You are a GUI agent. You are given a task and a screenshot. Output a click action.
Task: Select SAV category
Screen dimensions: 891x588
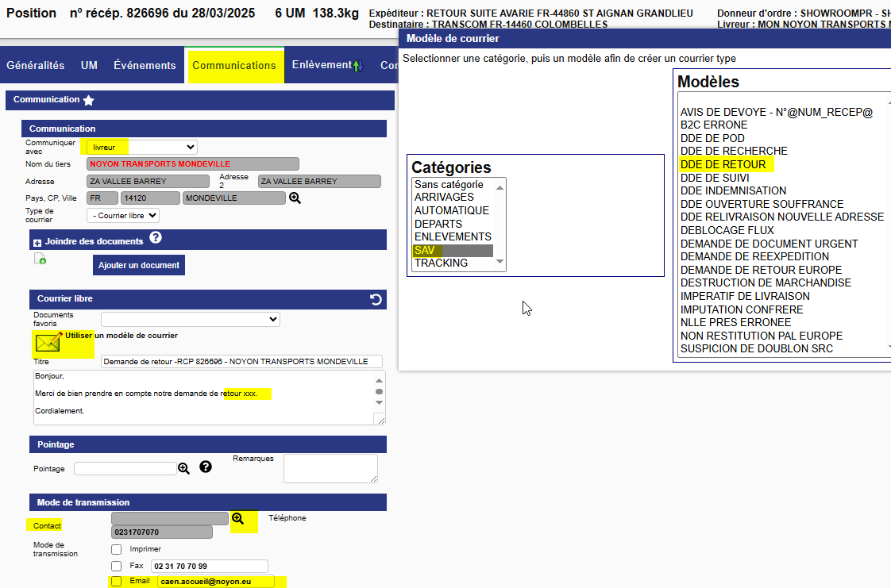(453, 250)
